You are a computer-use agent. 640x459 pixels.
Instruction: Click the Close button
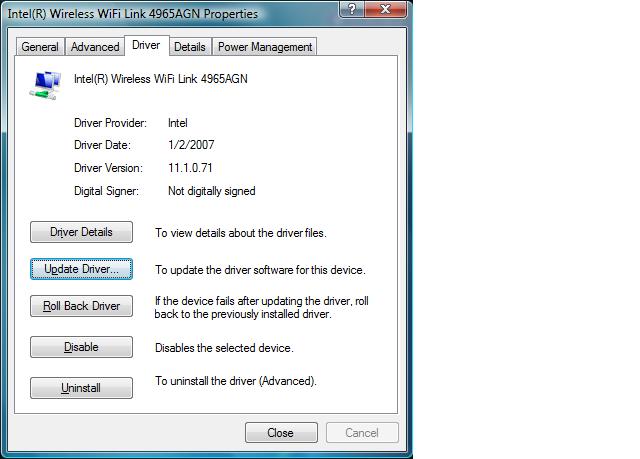[x=281, y=432]
